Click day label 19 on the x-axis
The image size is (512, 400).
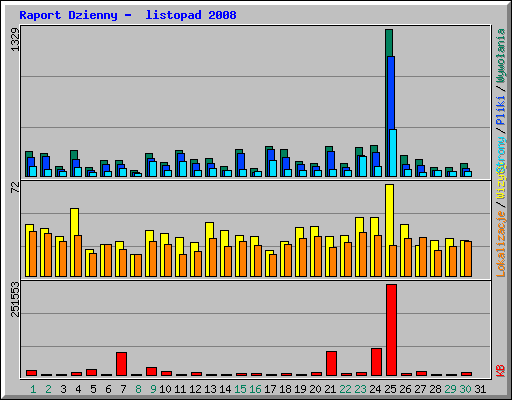point(300,389)
